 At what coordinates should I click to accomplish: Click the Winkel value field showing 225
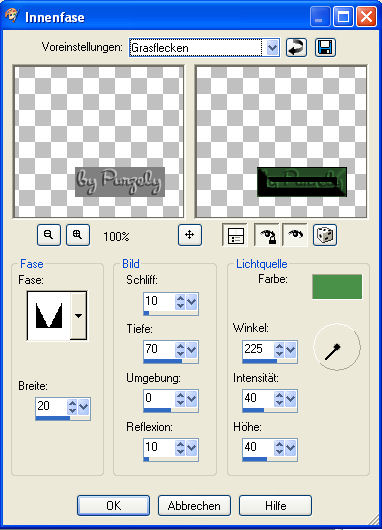point(258,349)
